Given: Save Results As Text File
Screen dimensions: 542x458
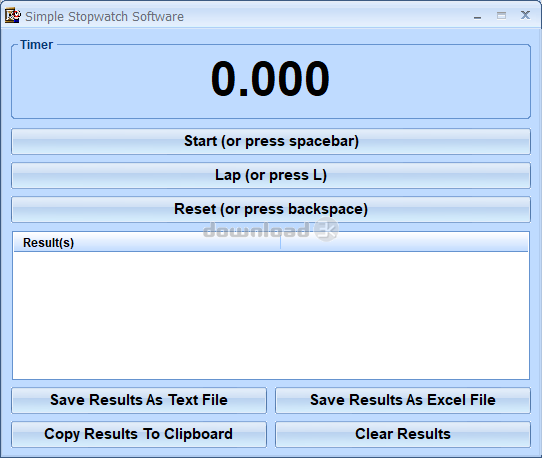Looking at the screenshot, I should coord(139,400).
